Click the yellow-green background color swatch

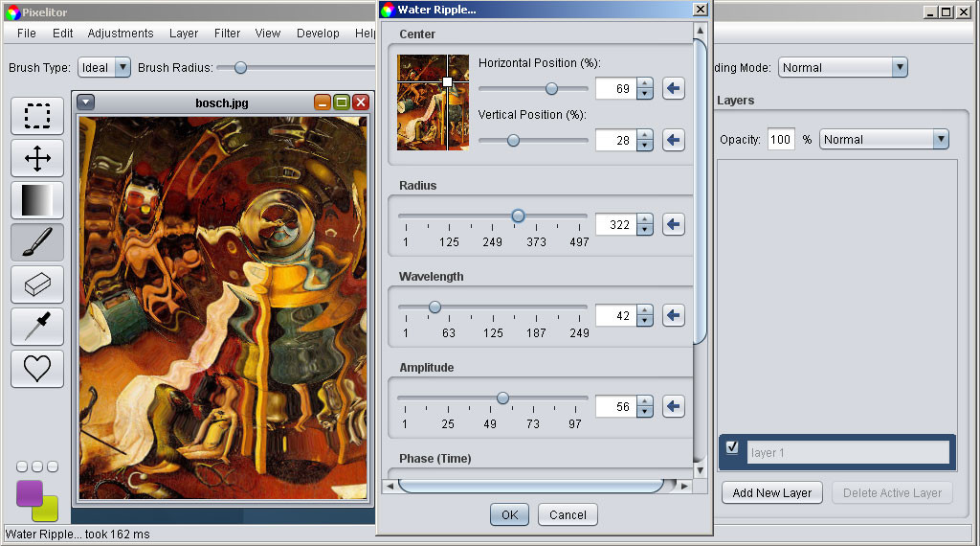[50, 512]
